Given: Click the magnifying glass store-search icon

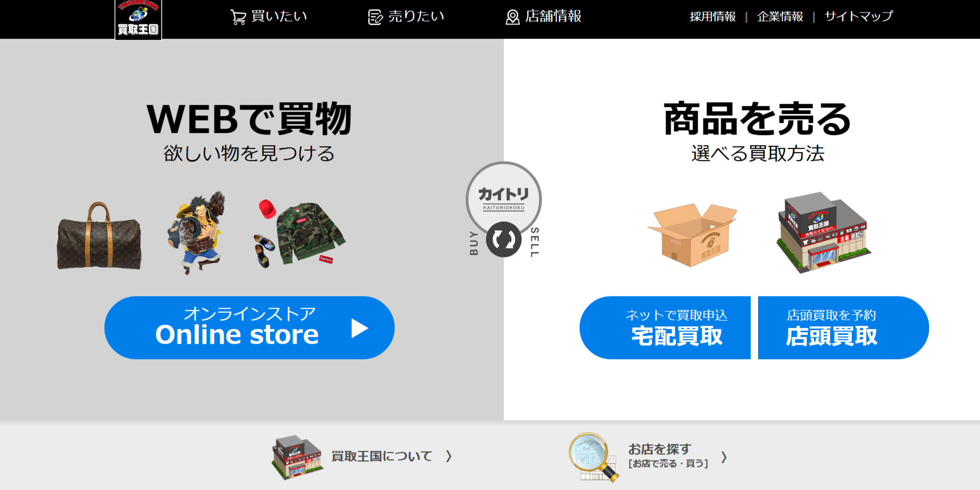Looking at the screenshot, I should tap(593, 457).
